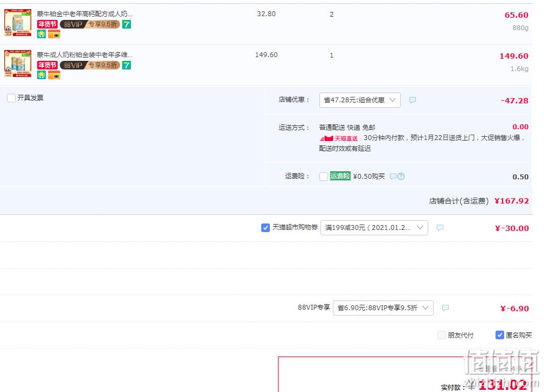
Task: Click the ¥-30.00 coupon amount
Action: point(512,228)
